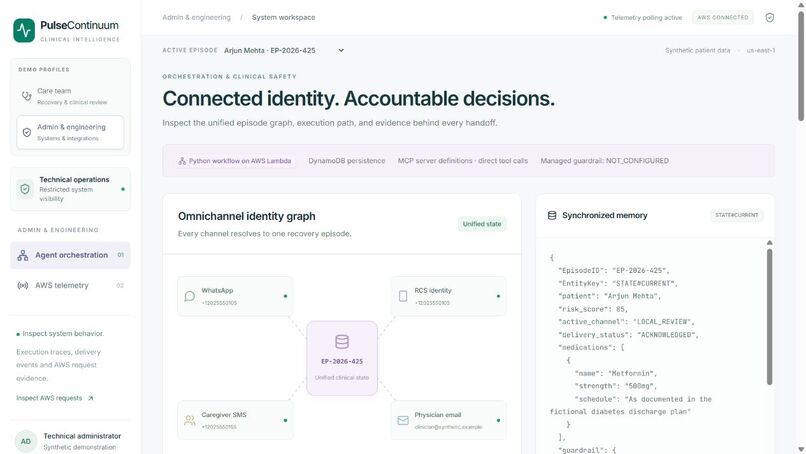Select the Physician email channel card
Image resolution: width=806 pixels, height=454 pixels.
[448, 421]
